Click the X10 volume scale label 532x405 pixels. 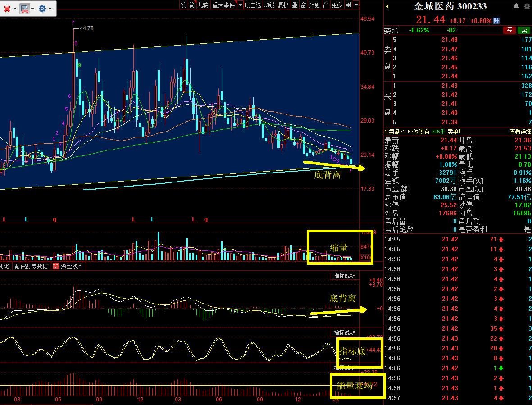(365, 257)
